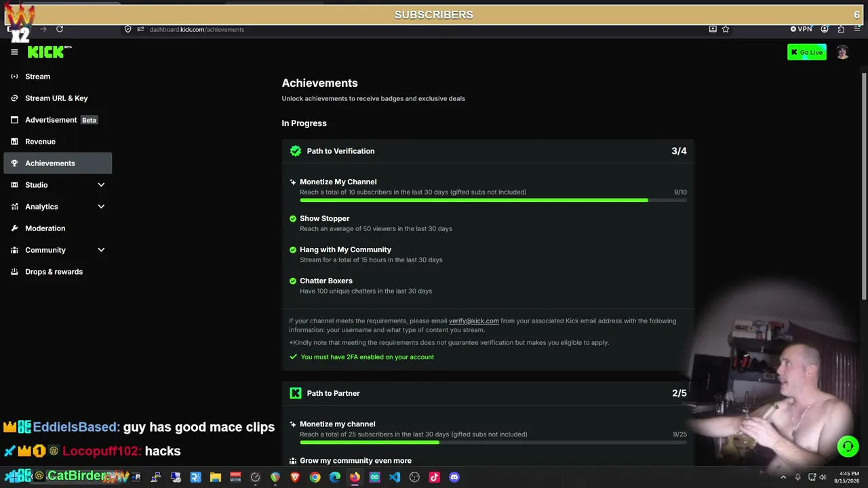868x488 pixels.
Task: Open Visual Studio Code from taskbar
Action: coord(395,477)
